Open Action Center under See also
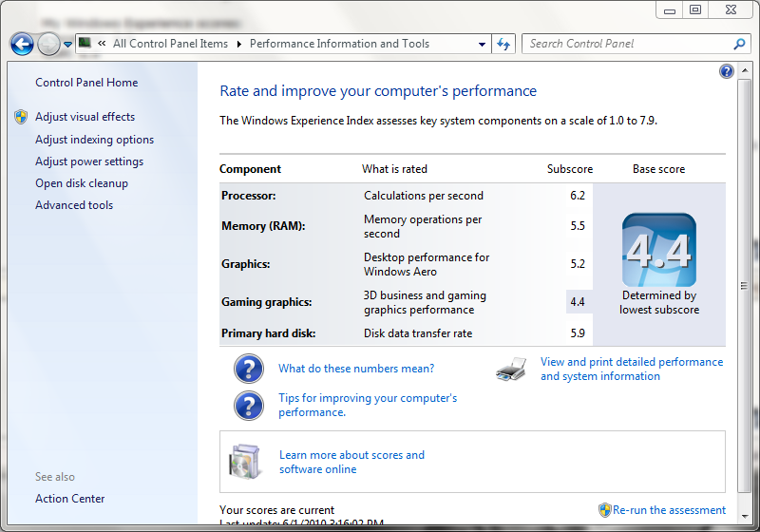This screenshot has height=532, width=760. point(69,499)
